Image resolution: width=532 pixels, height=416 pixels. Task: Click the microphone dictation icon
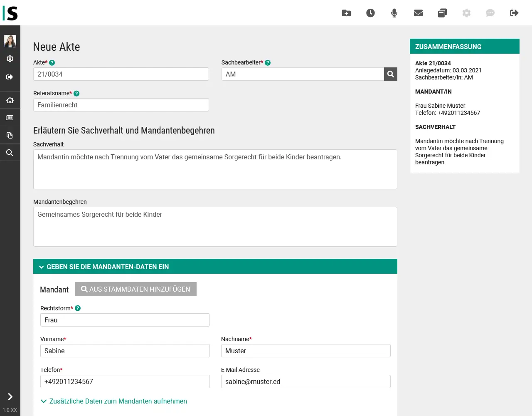pyautogui.click(x=394, y=13)
